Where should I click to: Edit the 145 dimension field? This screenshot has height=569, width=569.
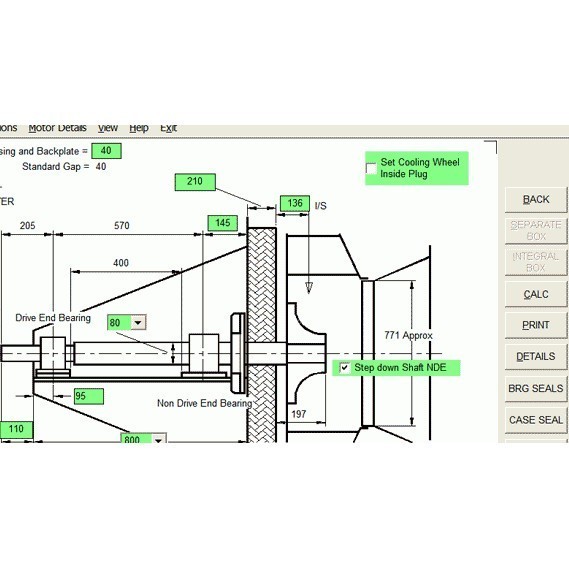point(223,223)
